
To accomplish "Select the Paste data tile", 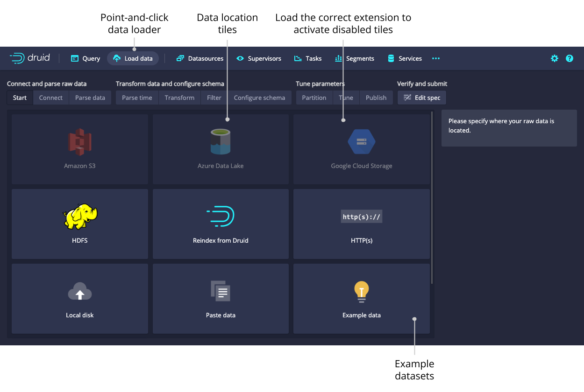I will pos(221,299).
